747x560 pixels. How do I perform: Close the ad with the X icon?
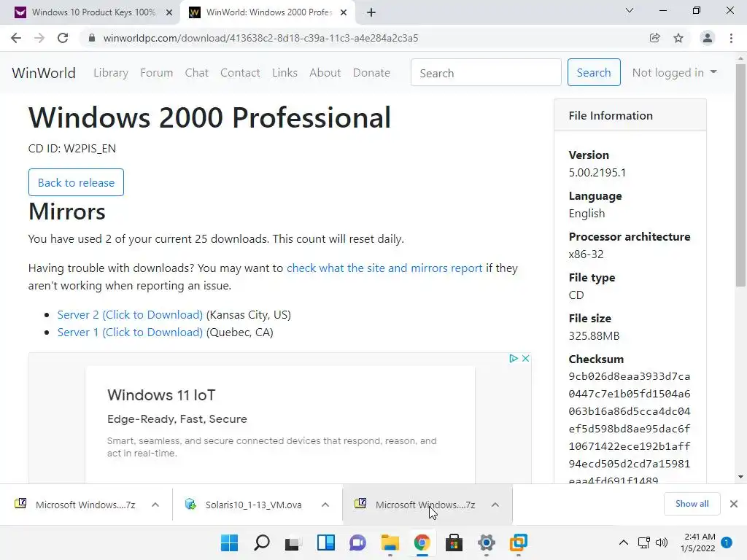pyautogui.click(x=525, y=358)
